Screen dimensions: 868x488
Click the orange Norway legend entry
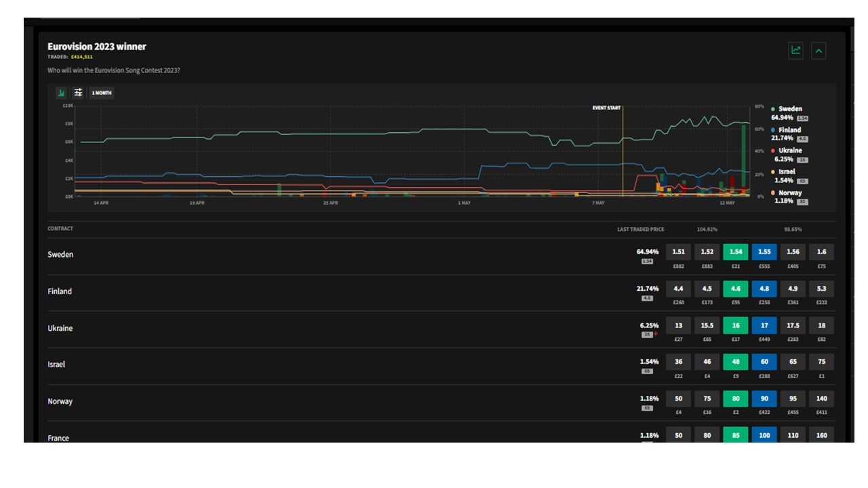(x=789, y=193)
